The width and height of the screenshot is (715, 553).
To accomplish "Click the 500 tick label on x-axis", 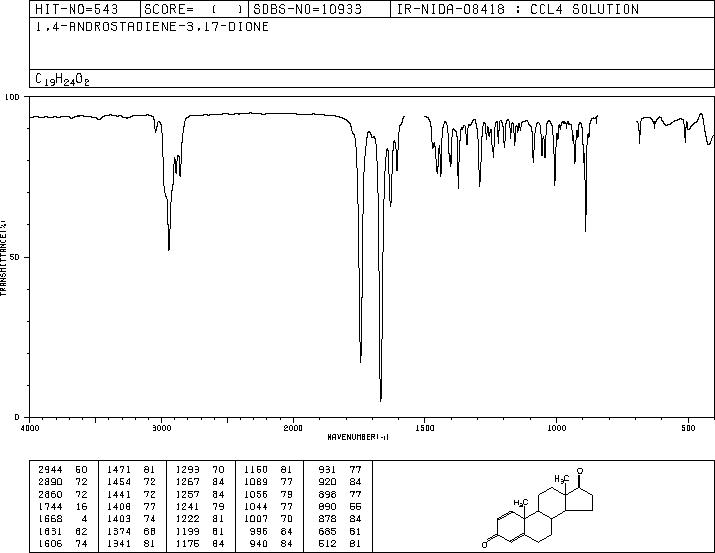I will click(x=688, y=428).
